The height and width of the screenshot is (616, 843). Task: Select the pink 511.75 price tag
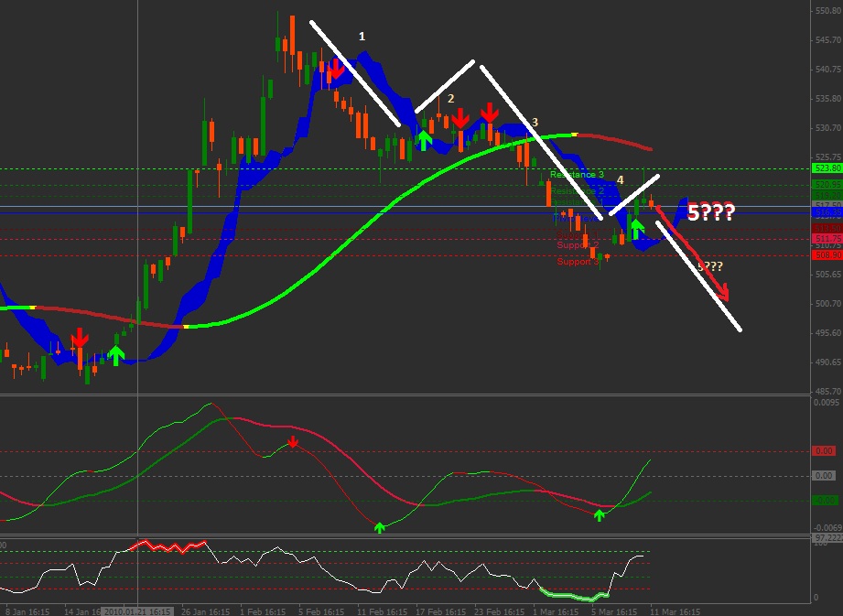(x=827, y=239)
